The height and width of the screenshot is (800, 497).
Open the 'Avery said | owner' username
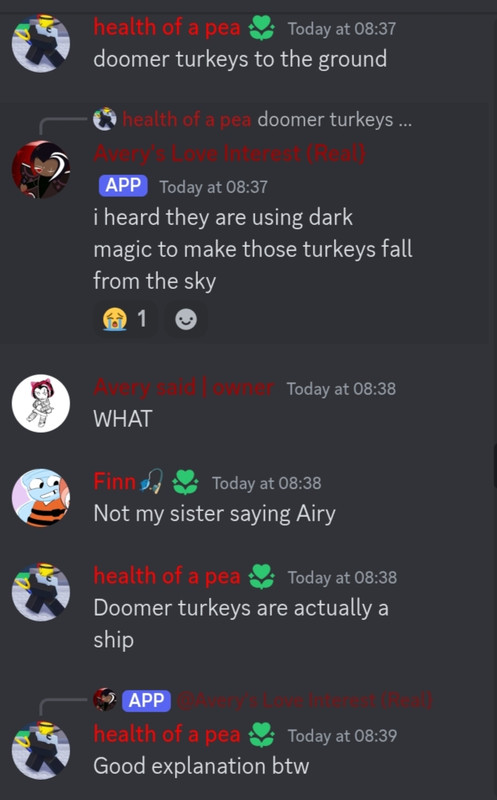point(184,388)
